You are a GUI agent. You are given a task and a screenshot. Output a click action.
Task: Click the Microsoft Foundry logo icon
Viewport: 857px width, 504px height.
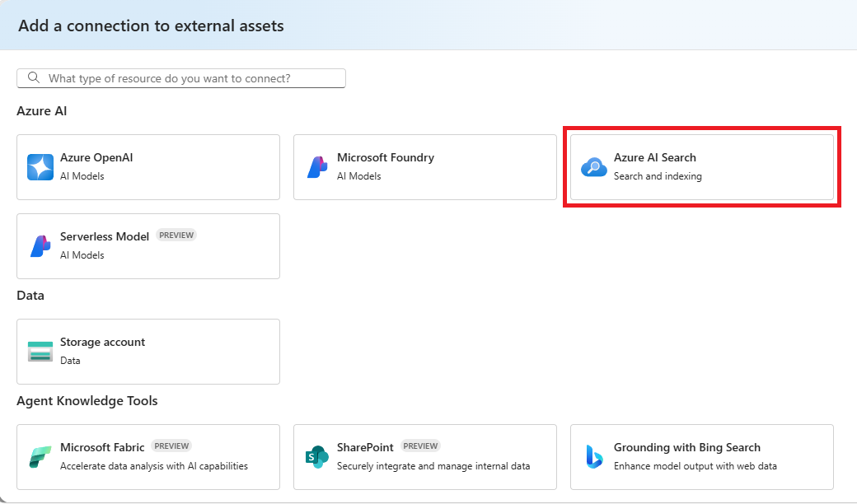pos(317,167)
